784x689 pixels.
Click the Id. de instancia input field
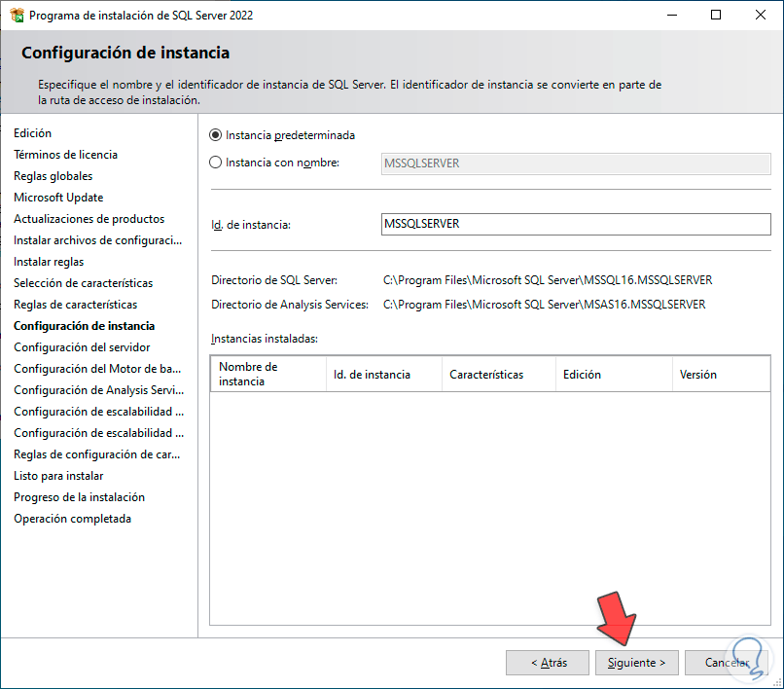(x=576, y=224)
